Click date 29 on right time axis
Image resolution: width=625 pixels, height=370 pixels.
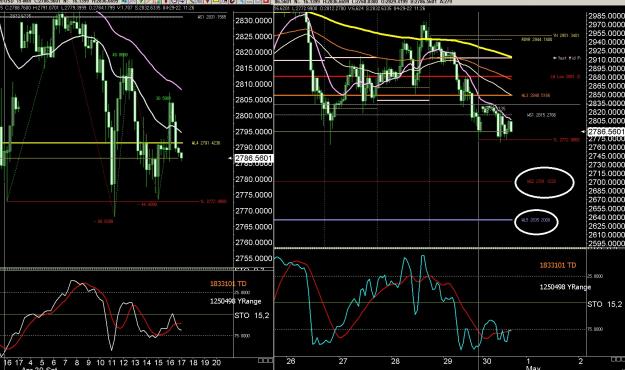point(448,361)
